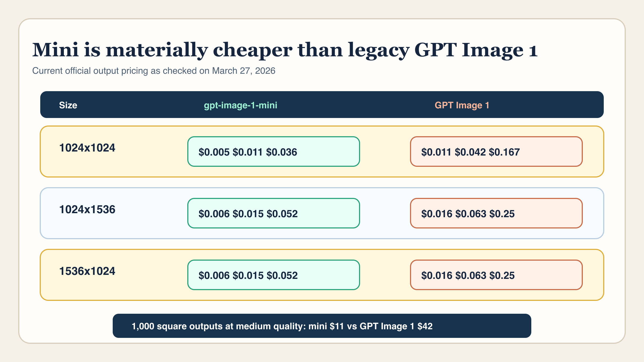The width and height of the screenshot is (644, 362).
Task: Click the $0.006 price in the 1536x1024 row
Action: 214,276
